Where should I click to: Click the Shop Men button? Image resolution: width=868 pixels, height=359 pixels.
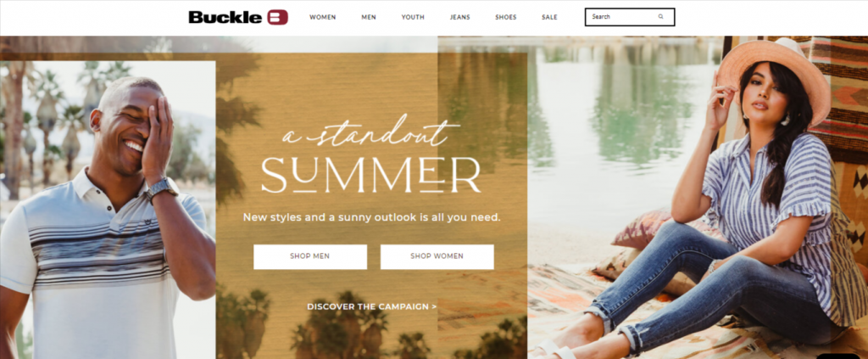click(310, 256)
